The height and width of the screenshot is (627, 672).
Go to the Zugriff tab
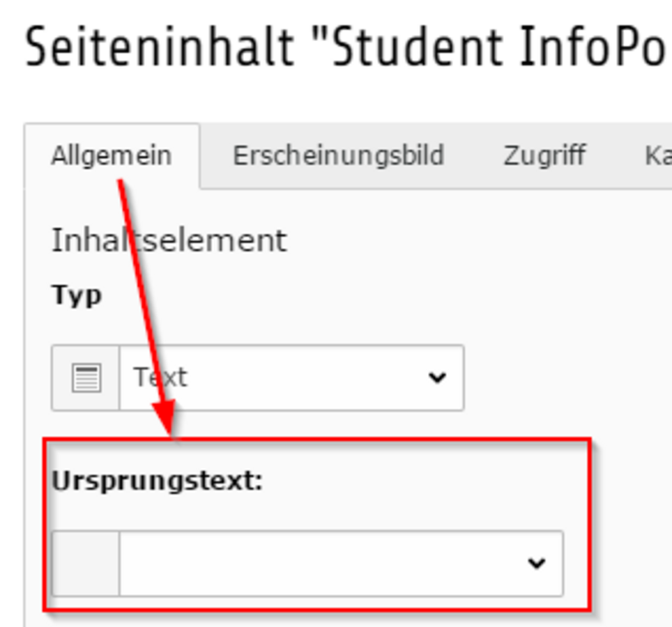click(x=544, y=155)
